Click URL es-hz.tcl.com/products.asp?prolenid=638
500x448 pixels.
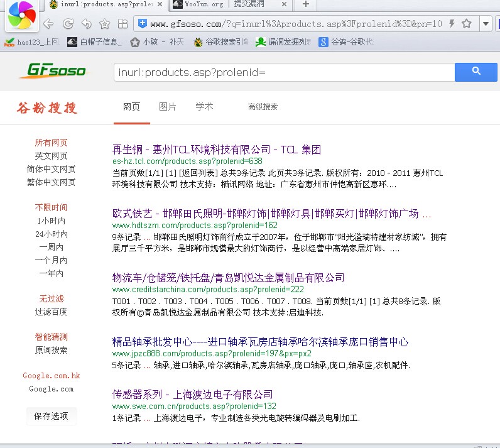(x=187, y=161)
